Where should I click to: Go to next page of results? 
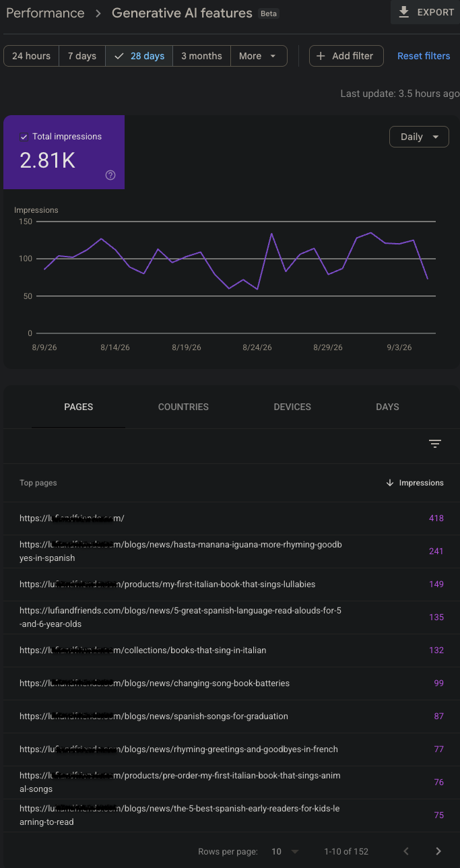438,851
